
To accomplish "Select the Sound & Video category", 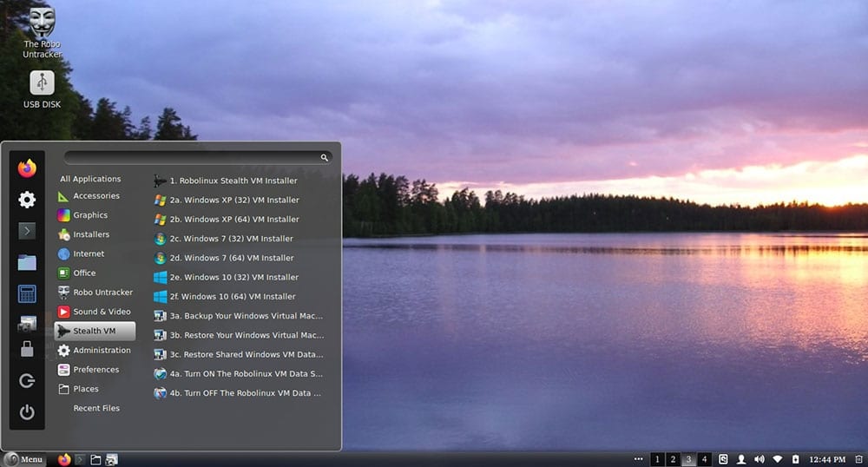I will pyautogui.click(x=102, y=312).
